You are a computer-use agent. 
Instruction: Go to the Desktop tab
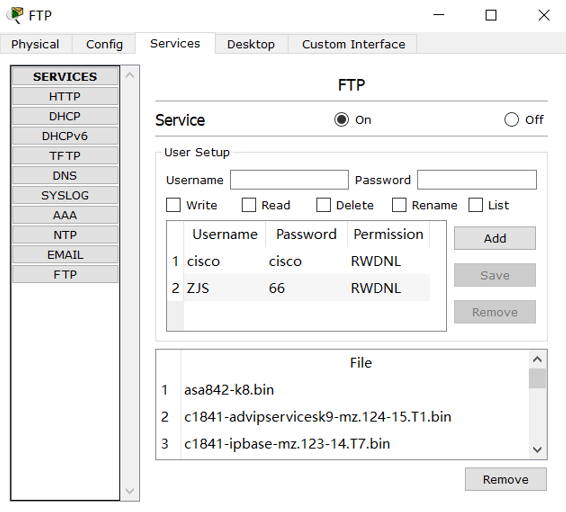click(x=251, y=44)
